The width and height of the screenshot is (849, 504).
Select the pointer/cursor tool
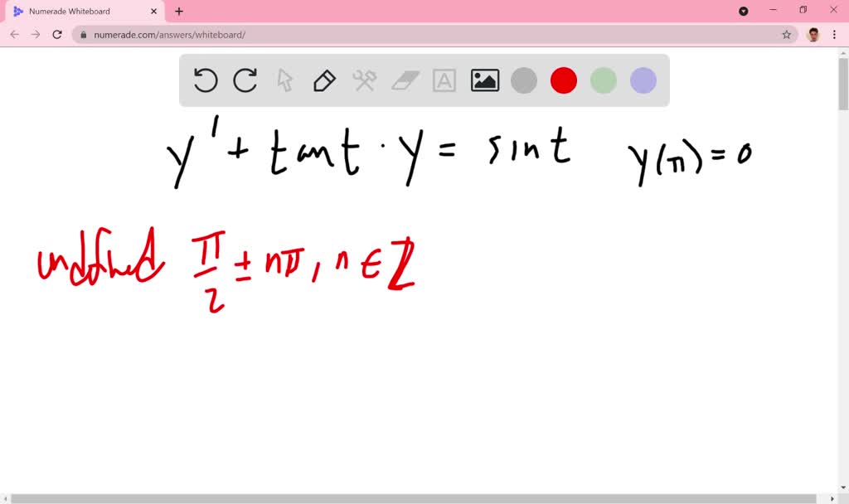tap(284, 80)
